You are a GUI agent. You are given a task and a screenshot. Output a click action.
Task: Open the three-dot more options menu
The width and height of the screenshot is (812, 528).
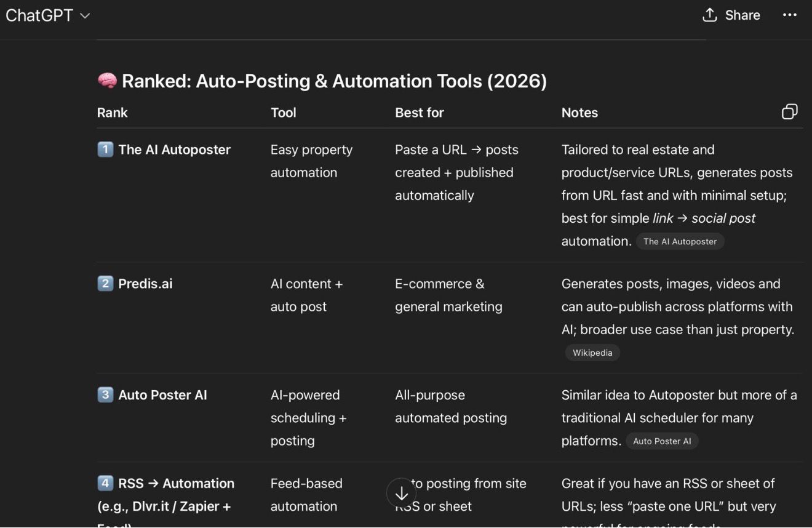coord(789,15)
